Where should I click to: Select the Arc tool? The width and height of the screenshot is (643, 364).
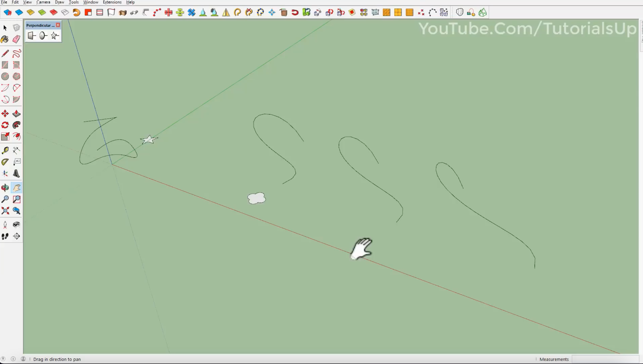pos(5,88)
